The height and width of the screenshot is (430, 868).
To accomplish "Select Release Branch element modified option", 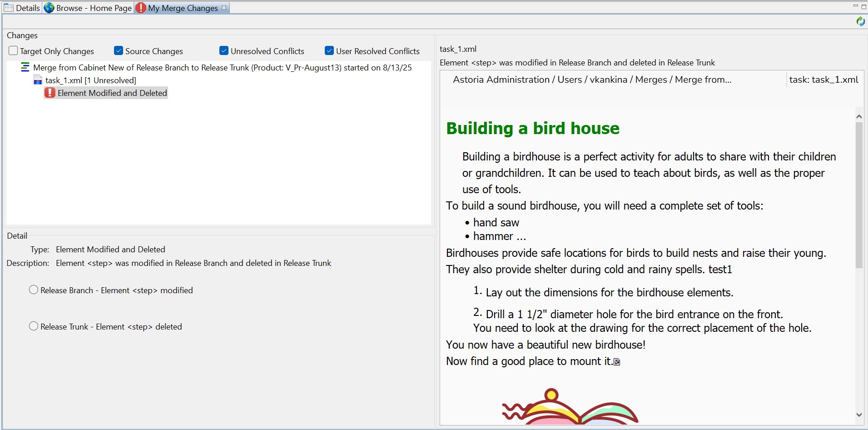I will (x=34, y=290).
